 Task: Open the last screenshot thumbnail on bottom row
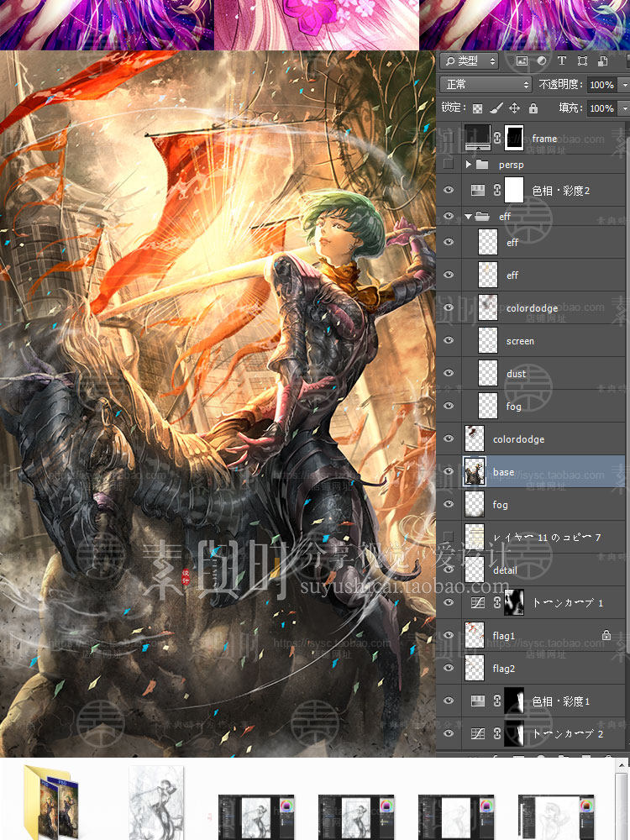555,817
